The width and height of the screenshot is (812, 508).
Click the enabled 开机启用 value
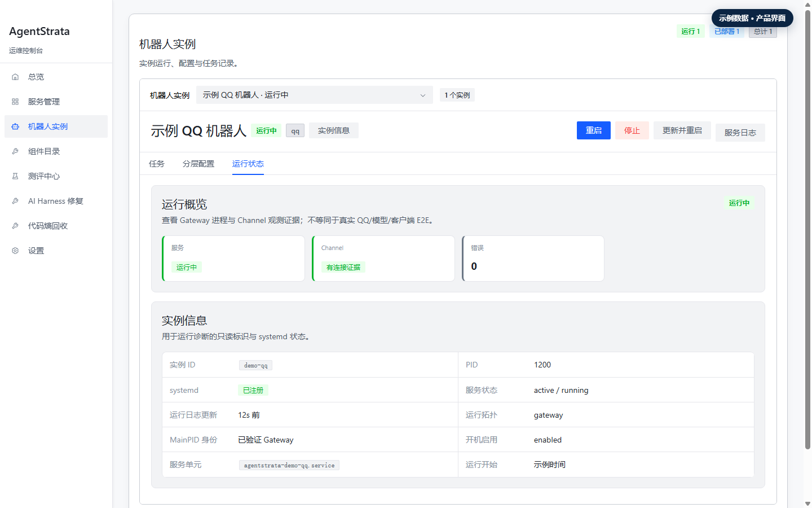[548, 440]
